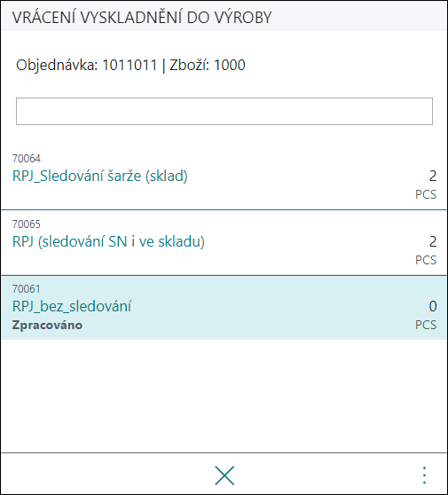Click quantity 2 on the 70064 row
448x495 pixels.
(x=433, y=176)
